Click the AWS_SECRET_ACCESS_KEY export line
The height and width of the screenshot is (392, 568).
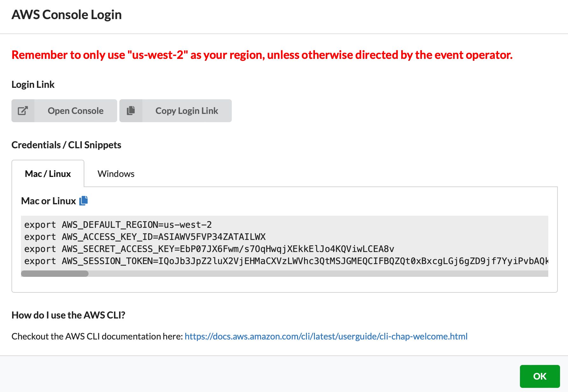tap(209, 249)
